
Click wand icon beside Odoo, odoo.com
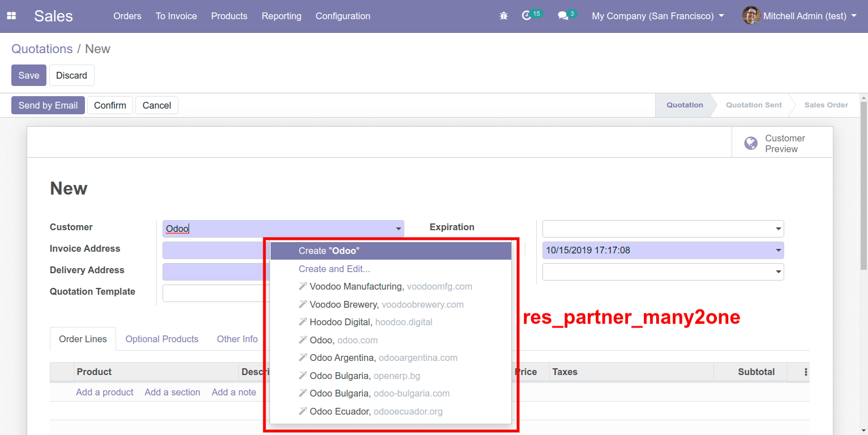point(303,340)
